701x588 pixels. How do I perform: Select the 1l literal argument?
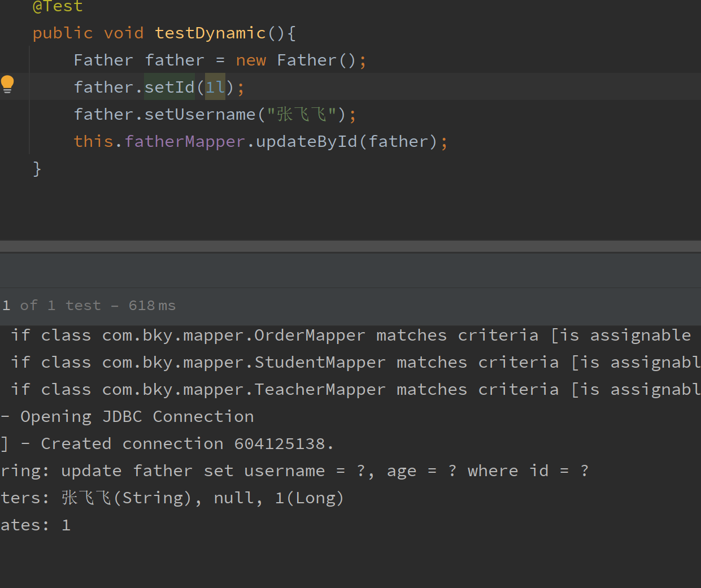click(x=215, y=88)
